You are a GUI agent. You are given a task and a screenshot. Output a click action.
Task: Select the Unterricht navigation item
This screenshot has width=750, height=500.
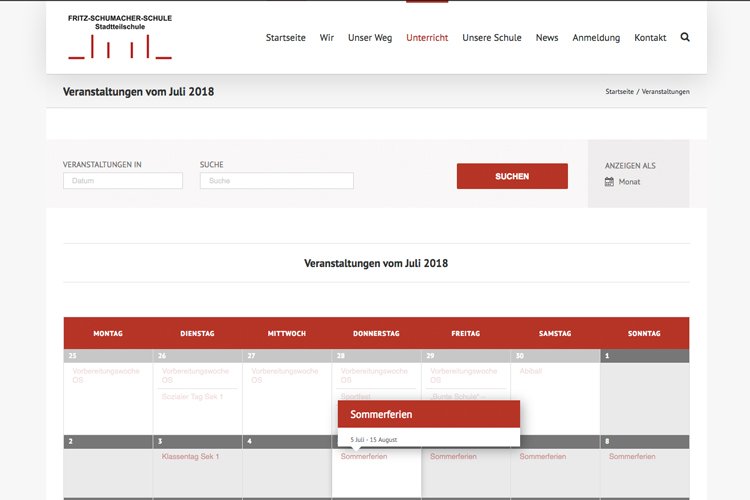(427, 38)
